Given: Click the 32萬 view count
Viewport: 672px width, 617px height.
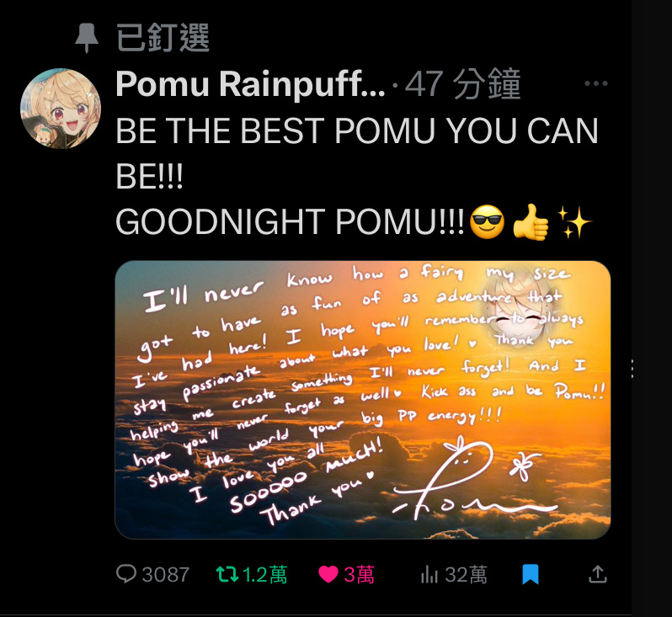Looking at the screenshot, I should coord(466,575).
